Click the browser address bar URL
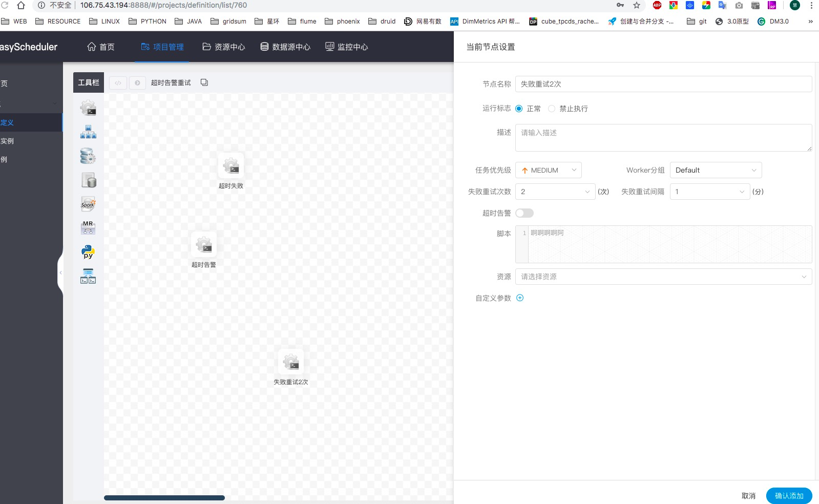Image resolution: width=819 pixels, height=504 pixels. coord(163,5)
